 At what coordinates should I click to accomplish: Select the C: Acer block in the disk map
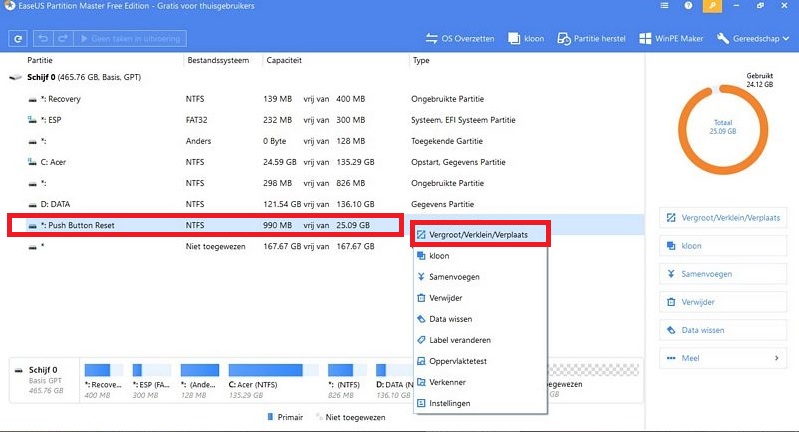pos(273,381)
